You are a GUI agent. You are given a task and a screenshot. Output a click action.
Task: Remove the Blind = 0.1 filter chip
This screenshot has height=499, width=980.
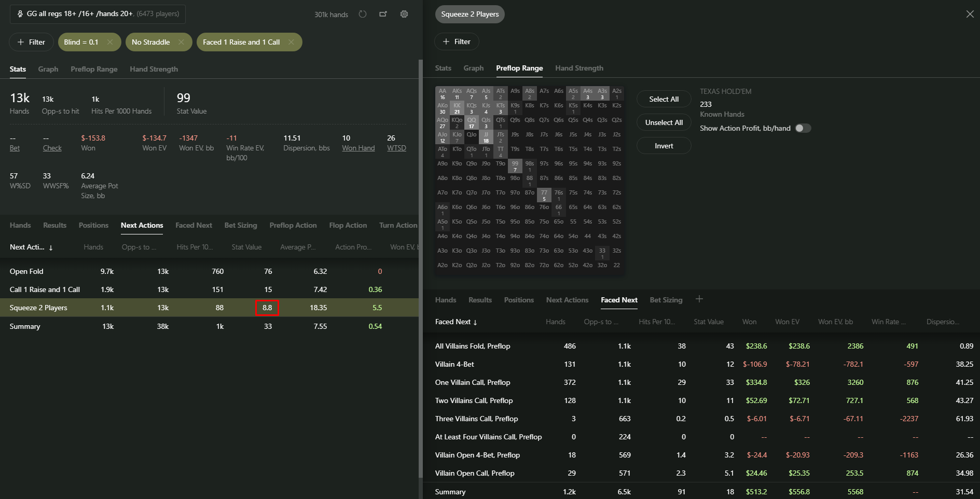point(110,42)
